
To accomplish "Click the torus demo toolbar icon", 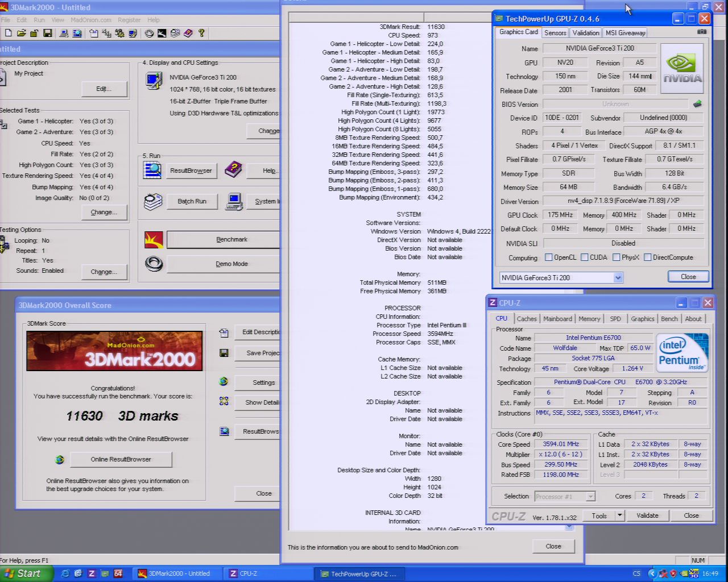I will click(x=149, y=33).
